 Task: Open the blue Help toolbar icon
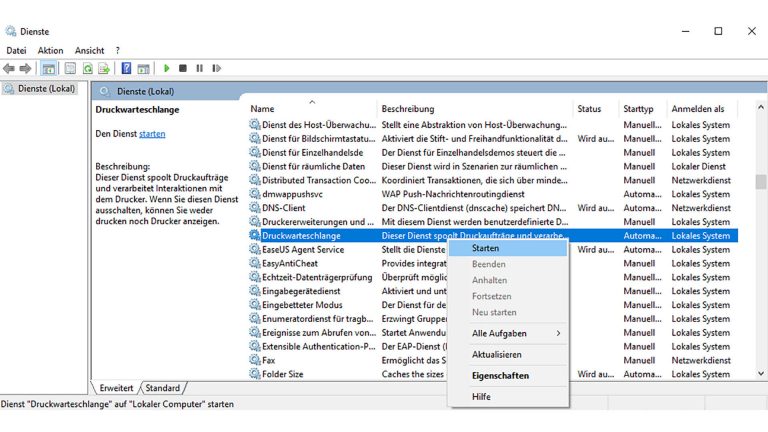point(126,68)
